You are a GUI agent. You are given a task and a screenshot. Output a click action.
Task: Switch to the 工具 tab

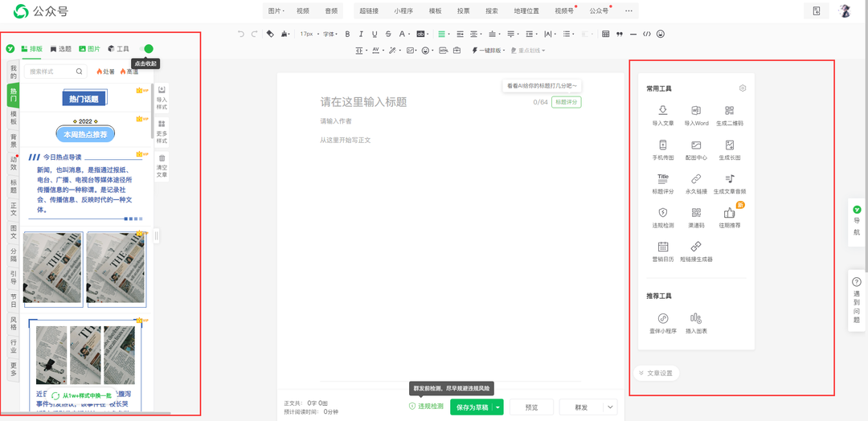pyautogui.click(x=118, y=49)
